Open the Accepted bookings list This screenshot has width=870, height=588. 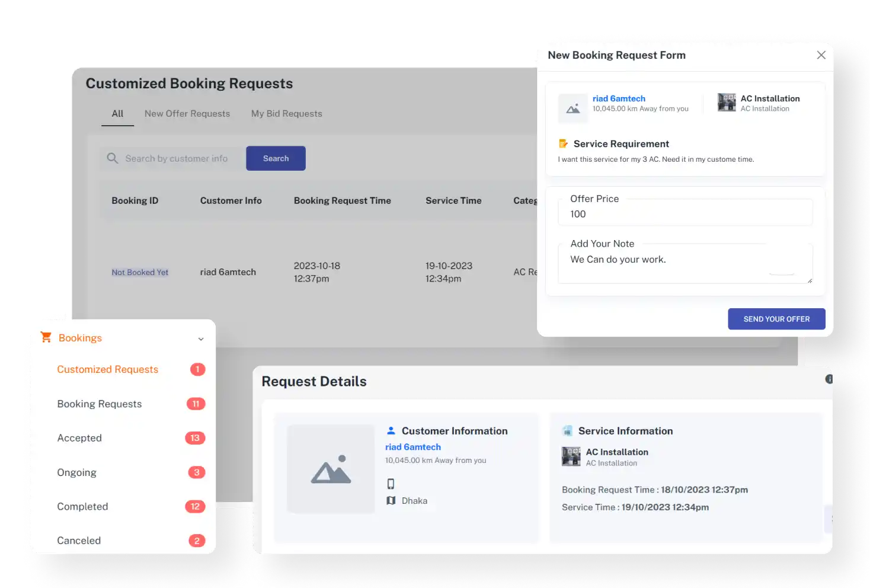[x=79, y=438]
